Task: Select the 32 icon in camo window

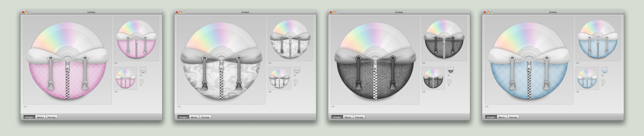Action: [x=297, y=70]
